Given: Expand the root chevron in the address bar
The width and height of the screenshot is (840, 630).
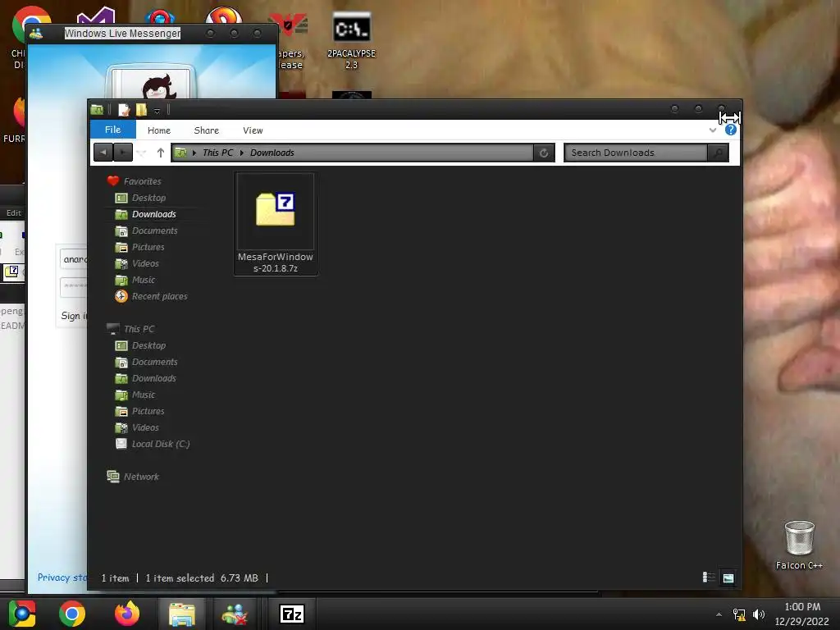Looking at the screenshot, I should [x=194, y=153].
